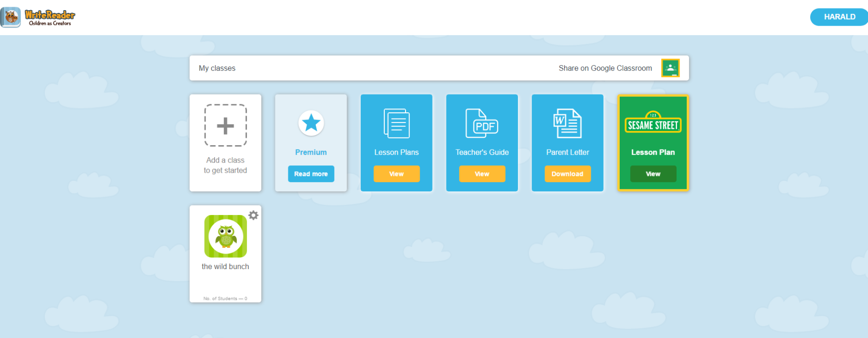Click Share on Google Classroom text
Screen dimensions: 868x338
[605, 68]
